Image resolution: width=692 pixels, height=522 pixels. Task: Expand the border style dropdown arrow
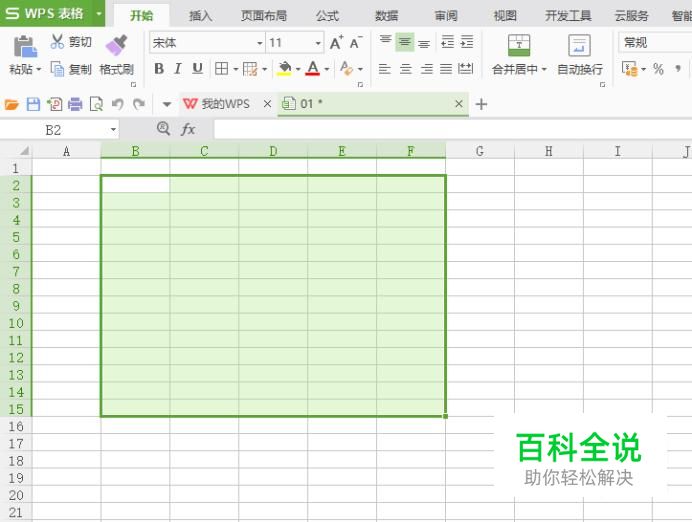click(236, 69)
